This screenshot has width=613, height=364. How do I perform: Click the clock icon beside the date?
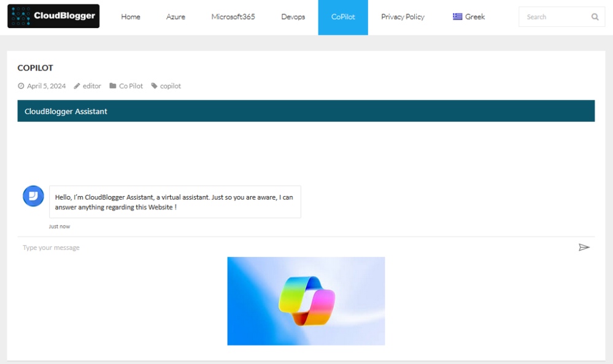21,86
